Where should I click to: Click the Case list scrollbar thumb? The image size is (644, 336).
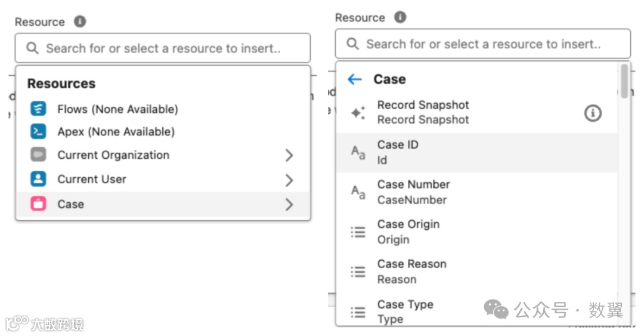[x=624, y=81]
